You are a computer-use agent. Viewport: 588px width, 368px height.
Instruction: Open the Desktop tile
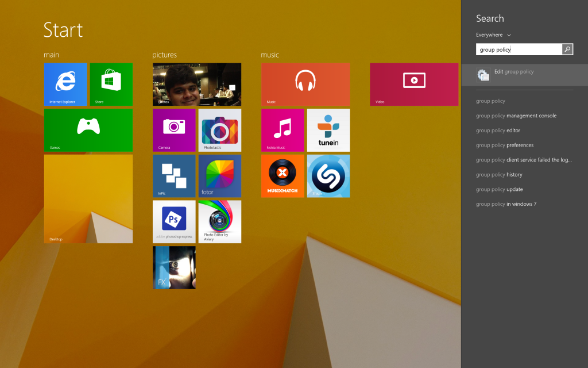tap(88, 198)
